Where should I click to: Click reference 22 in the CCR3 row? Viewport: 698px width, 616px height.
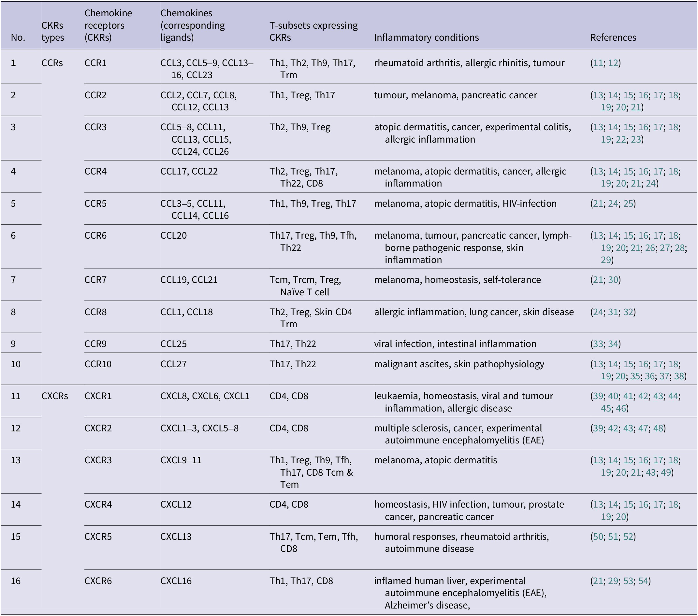pos(621,140)
